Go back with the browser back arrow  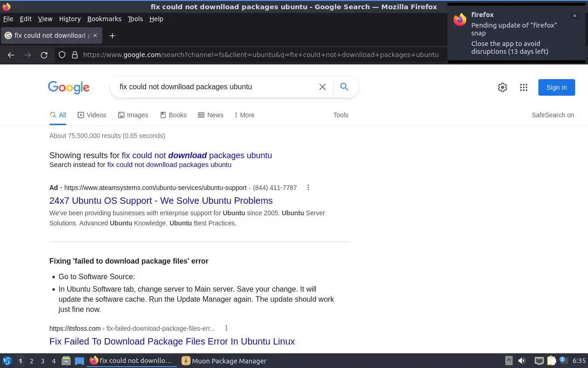click(11, 55)
